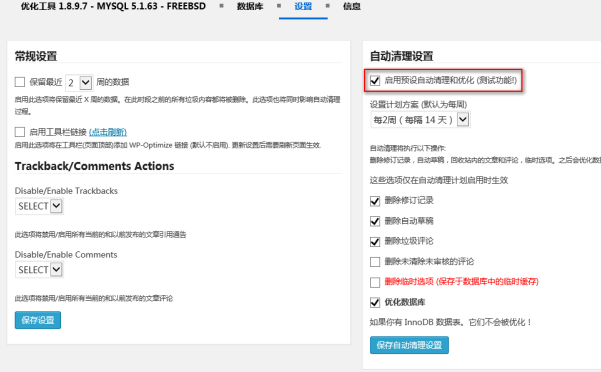
Task: Uncheck the 删除自动草稿 checkbox
Action: click(x=375, y=221)
